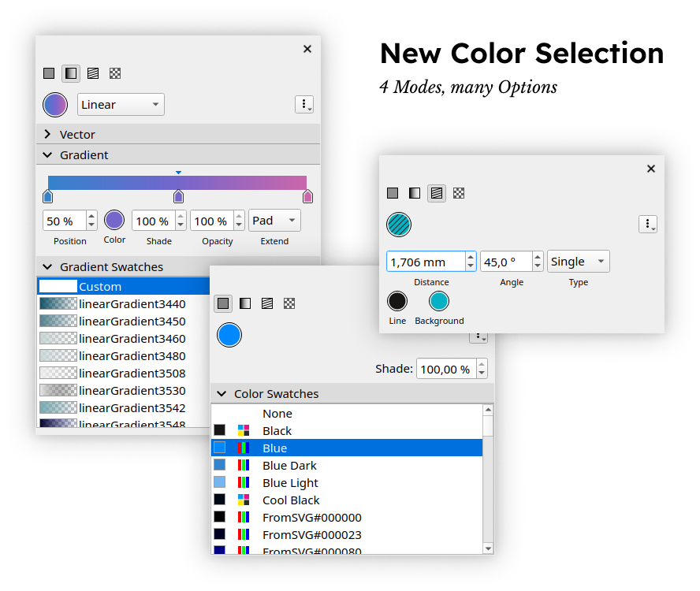Select solid color mode in gradient panel
The height and width of the screenshot is (591, 700).
pyautogui.click(x=49, y=73)
